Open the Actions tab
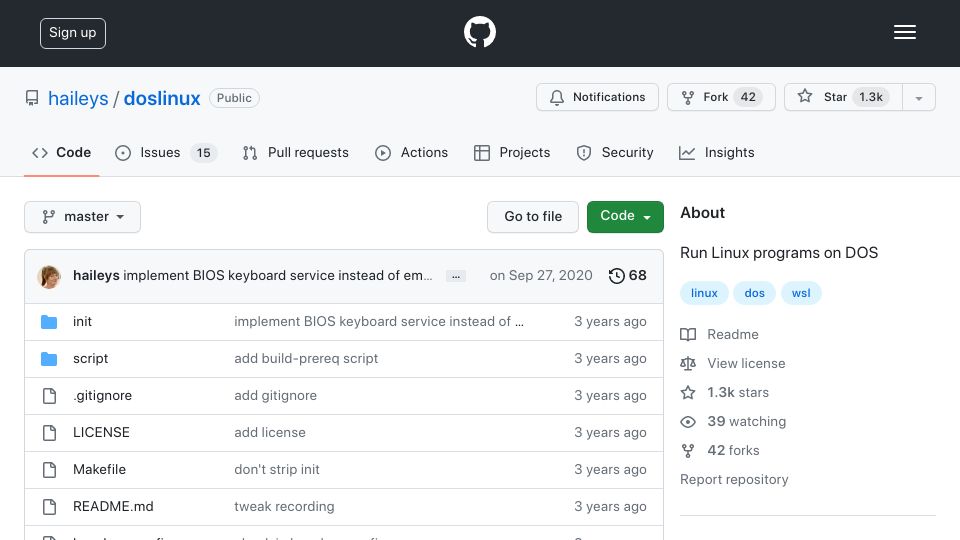This screenshot has height=540, width=960. pos(411,152)
